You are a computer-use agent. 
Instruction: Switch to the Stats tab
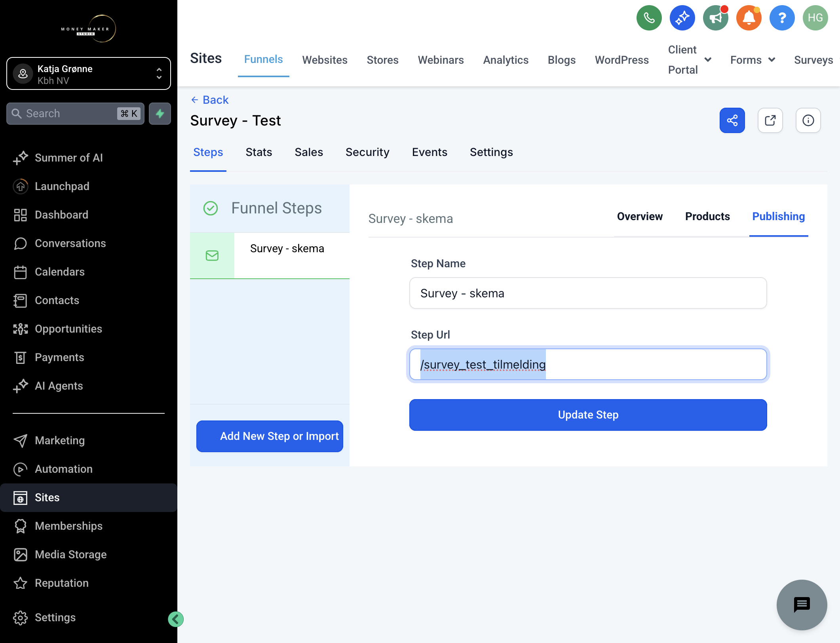coord(259,152)
